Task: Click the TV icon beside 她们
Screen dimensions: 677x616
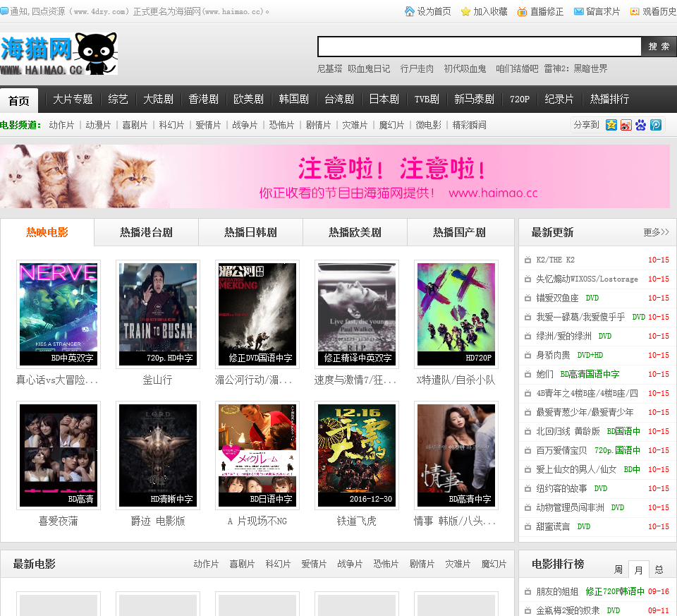Action: click(x=527, y=374)
